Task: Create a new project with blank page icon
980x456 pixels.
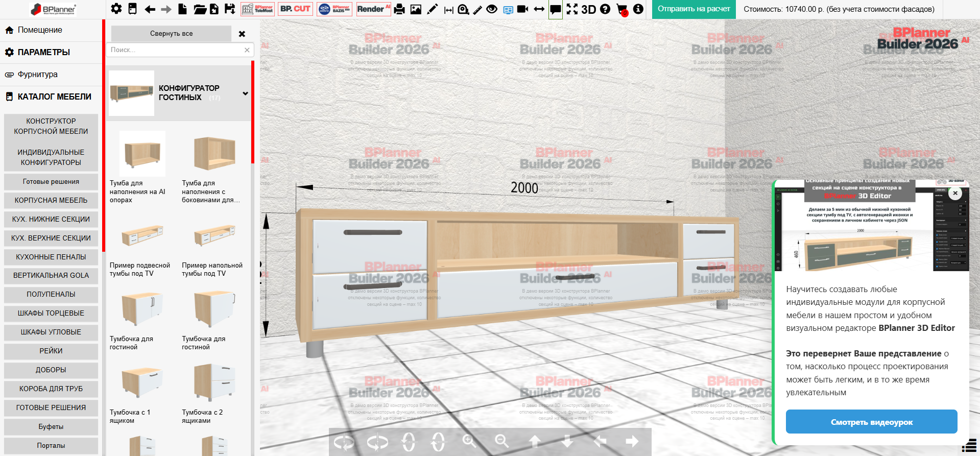Action: click(x=182, y=9)
